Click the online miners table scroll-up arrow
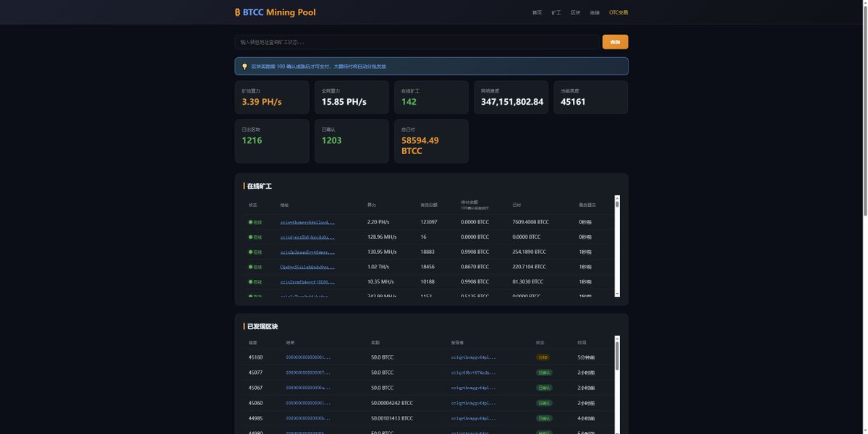 (617, 197)
